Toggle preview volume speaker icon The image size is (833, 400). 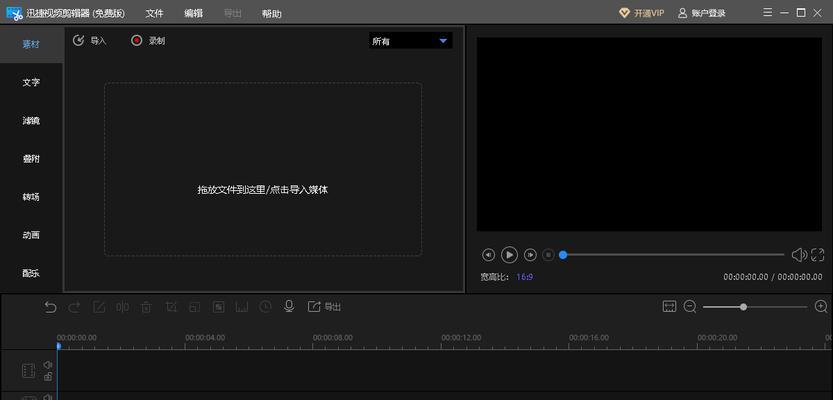click(x=799, y=255)
